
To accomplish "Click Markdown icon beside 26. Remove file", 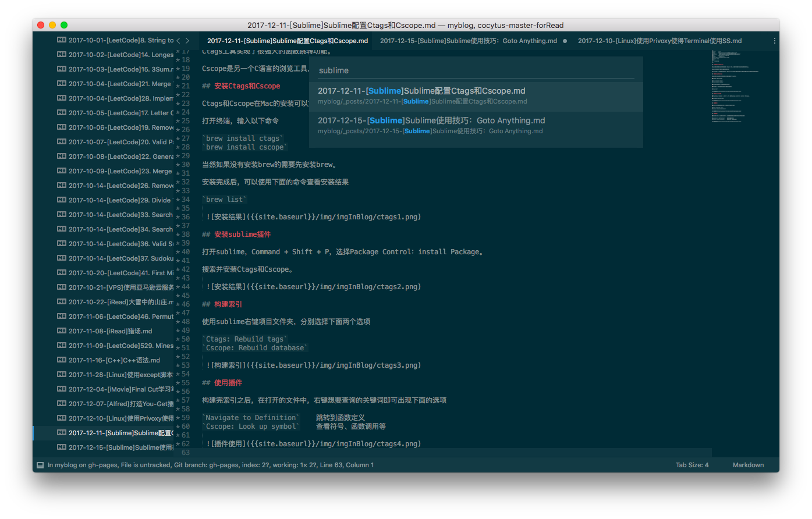I will click(x=62, y=186).
